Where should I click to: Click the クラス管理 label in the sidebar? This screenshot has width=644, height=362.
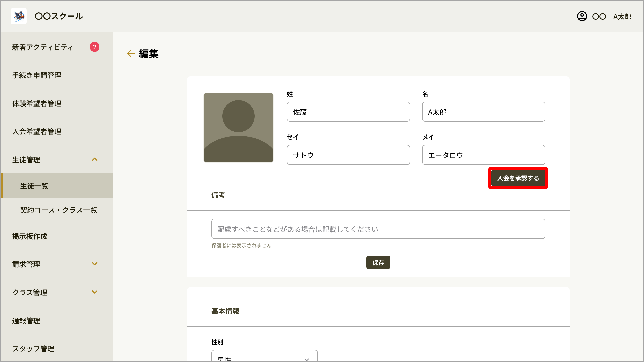tap(30, 292)
